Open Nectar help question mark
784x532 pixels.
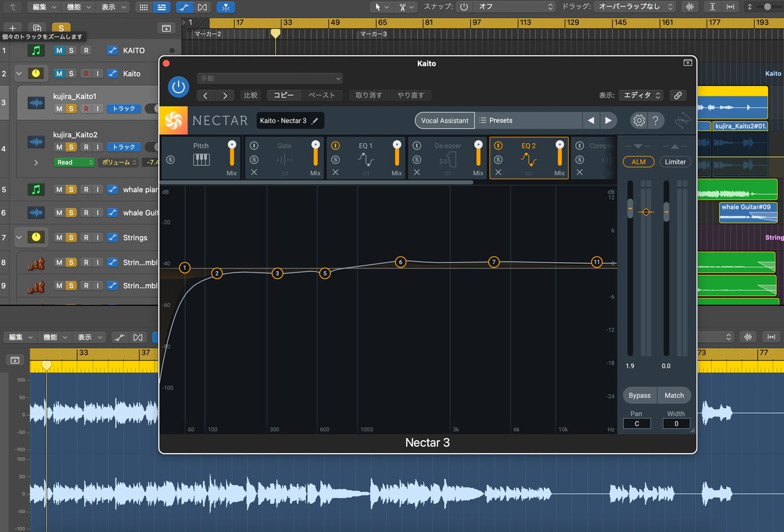pos(655,120)
